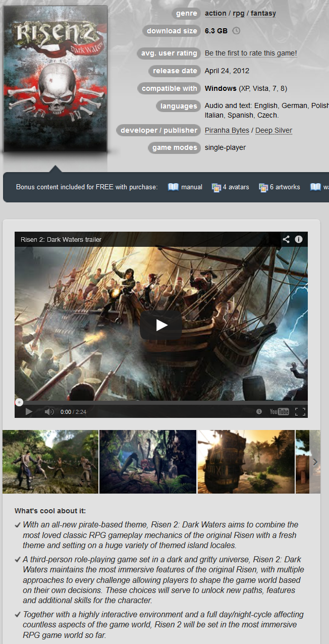This screenshot has height=644, width=329.
Task: Open the fantasy genre link
Action: (263, 13)
